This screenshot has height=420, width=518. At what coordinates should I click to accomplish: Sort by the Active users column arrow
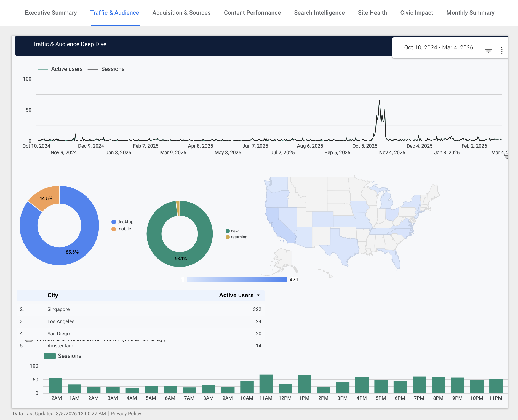tap(258, 295)
